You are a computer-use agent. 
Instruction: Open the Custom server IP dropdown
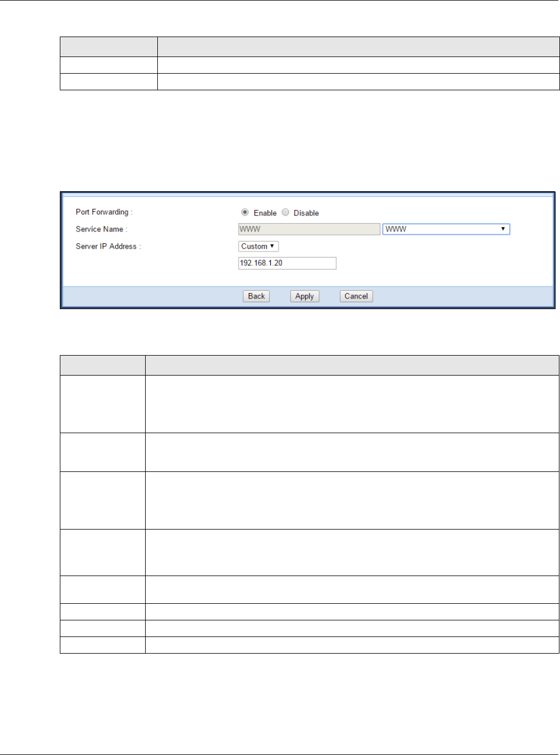coord(258,246)
